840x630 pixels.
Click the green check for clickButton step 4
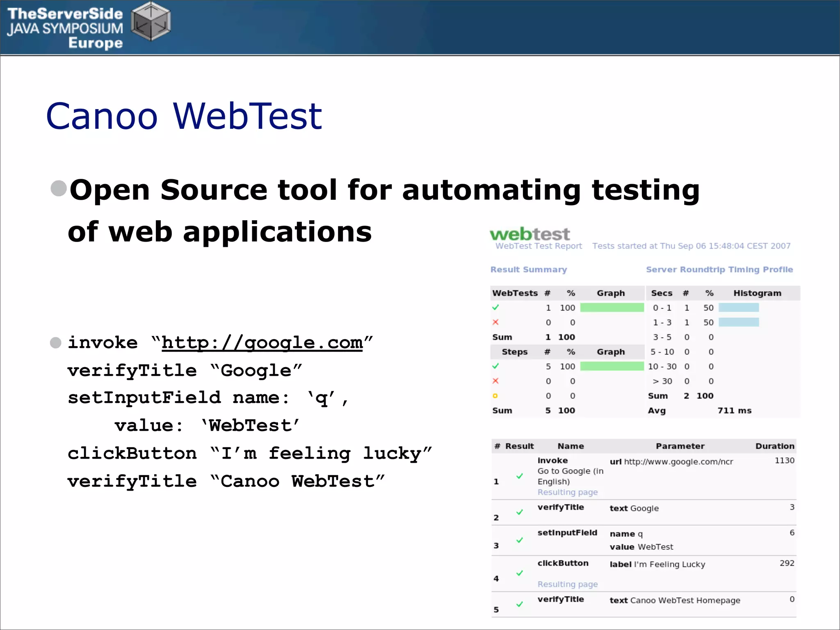pyautogui.click(x=520, y=573)
